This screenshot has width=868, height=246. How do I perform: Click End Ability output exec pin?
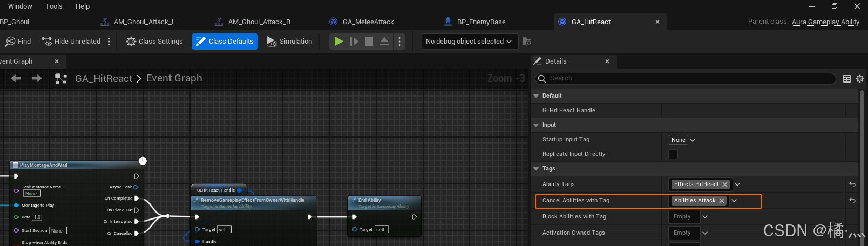[x=415, y=217]
